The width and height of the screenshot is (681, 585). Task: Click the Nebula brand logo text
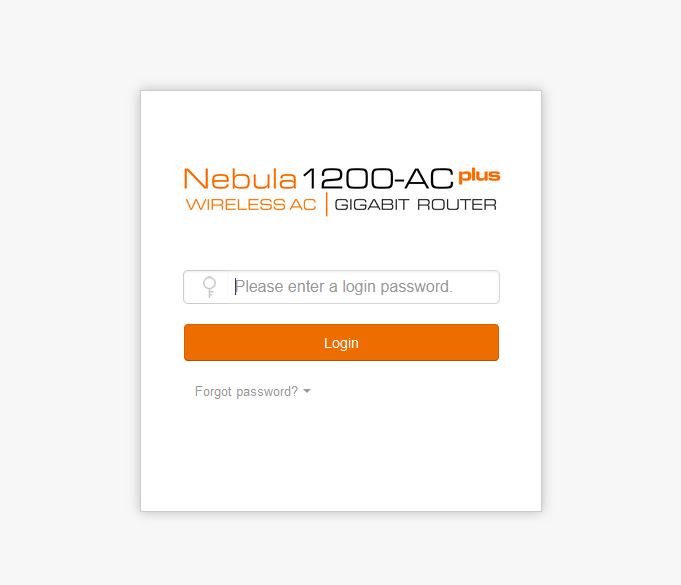pos(240,178)
